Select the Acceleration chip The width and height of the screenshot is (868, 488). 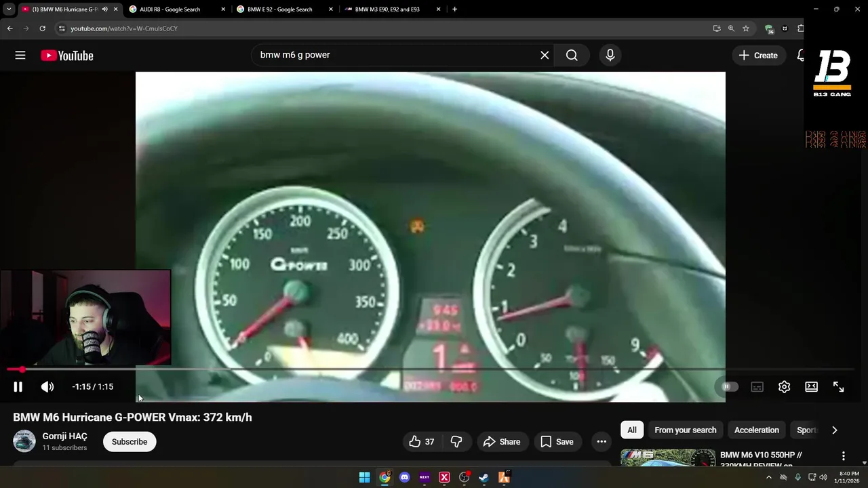click(x=756, y=430)
